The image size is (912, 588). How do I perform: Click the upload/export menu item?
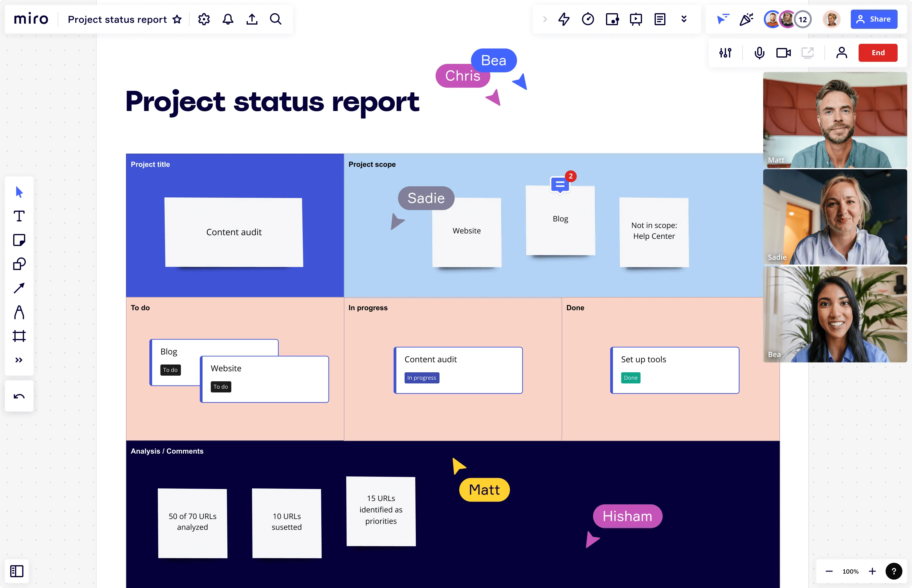click(x=251, y=19)
